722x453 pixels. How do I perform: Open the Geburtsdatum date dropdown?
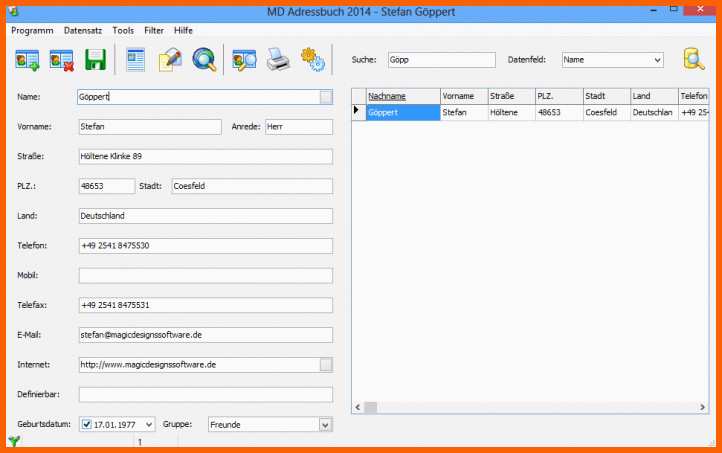[x=149, y=424]
